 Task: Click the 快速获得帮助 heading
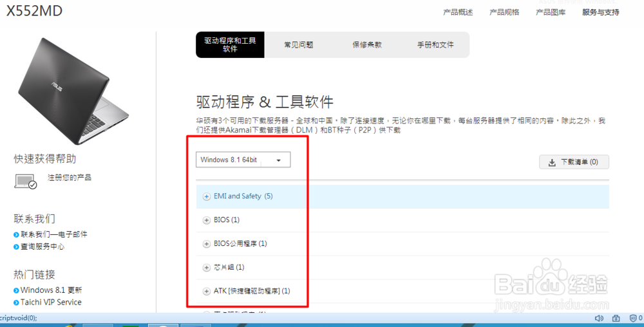pyautogui.click(x=45, y=159)
